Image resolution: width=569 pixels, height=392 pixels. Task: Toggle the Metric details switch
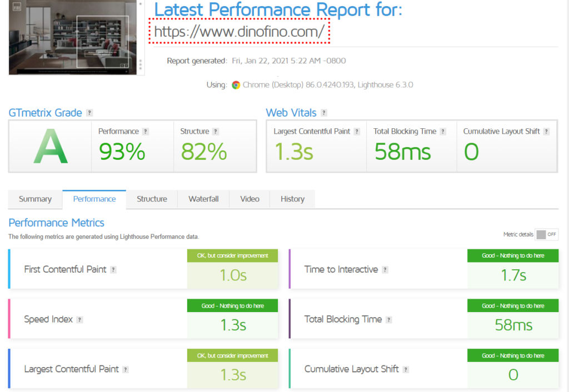pyautogui.click(x=547, y=234)
